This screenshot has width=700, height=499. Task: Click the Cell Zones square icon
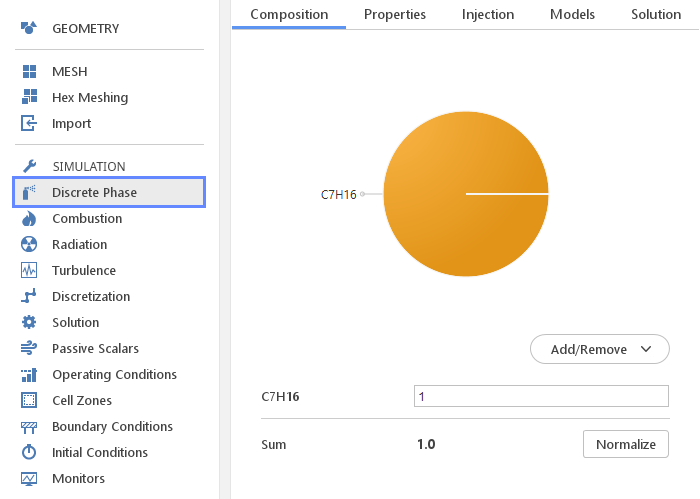tap(29, 400)
